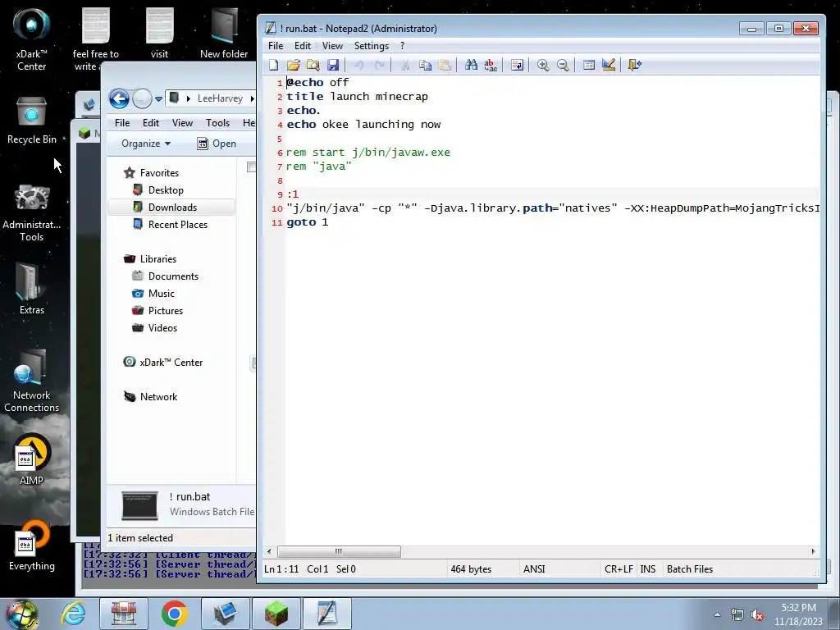Tick the select-all checkbox in Explorer

pyautogui.click(x=251, y=167)
